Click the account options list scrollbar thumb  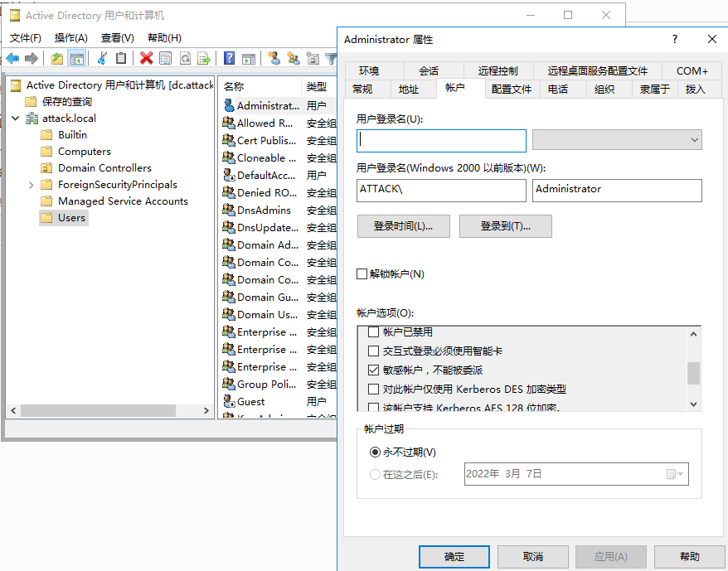[694, 373]
